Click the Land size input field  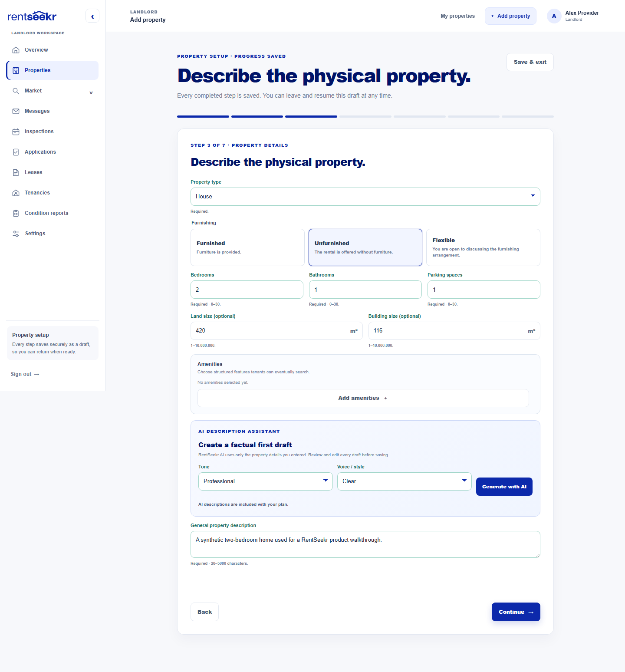(x=276, y=331)
